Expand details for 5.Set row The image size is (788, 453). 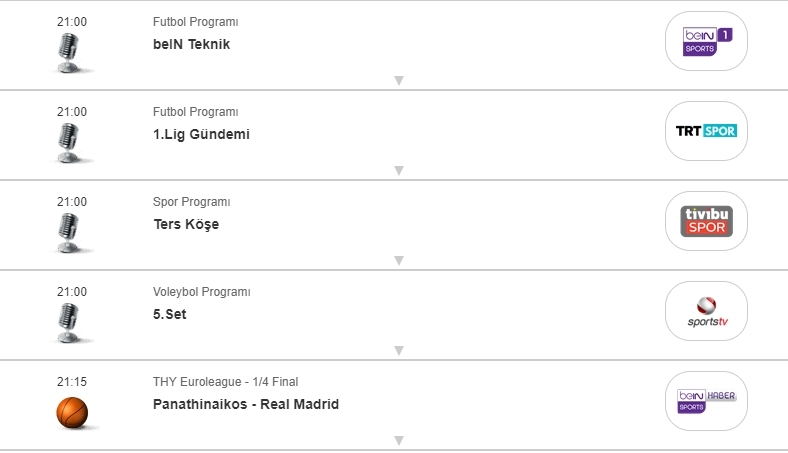(398, 351)
